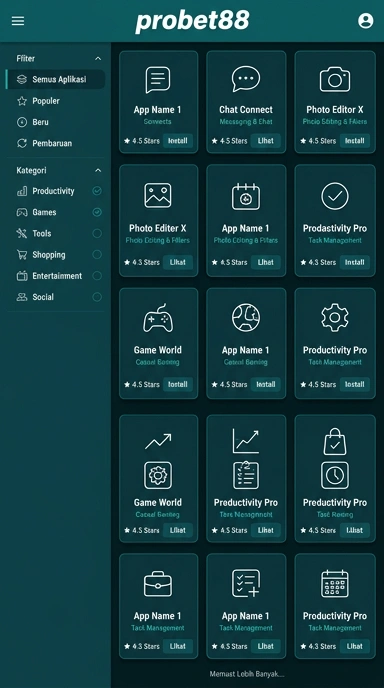Click the shopping bag checkmark icon
Viewport: 384px width, 688px height.
[335, 441]
